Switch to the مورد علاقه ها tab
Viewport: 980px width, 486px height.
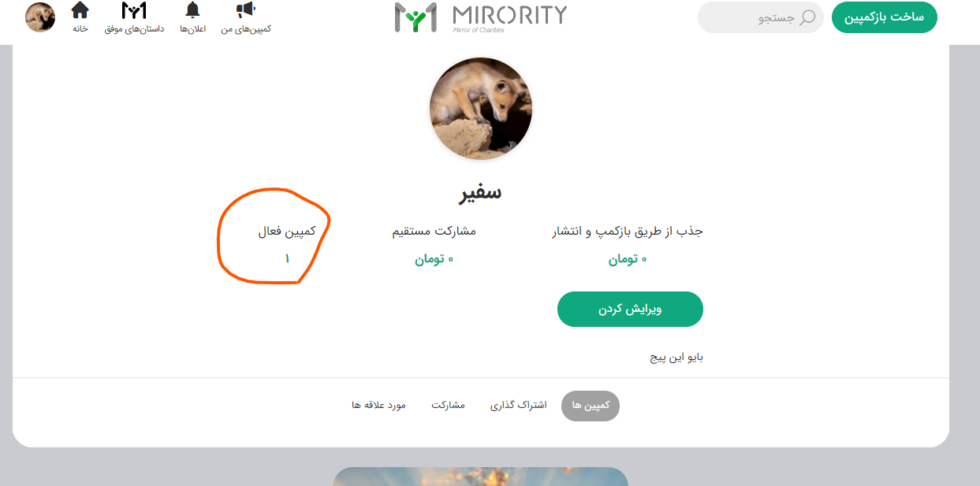tap(378, 405)
